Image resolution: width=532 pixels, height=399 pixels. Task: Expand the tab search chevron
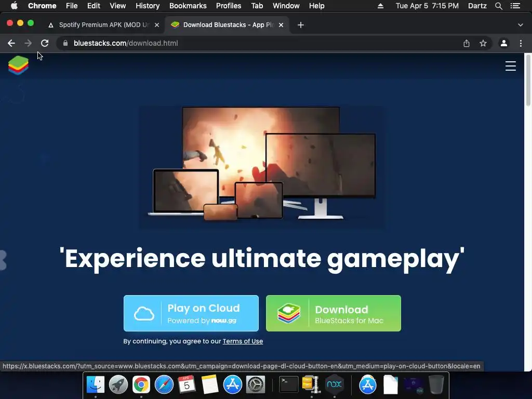tap(521, 25)
